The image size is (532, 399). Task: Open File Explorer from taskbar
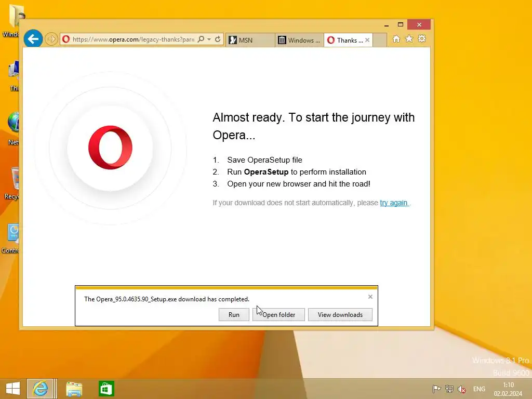click(x=74, y=389)
